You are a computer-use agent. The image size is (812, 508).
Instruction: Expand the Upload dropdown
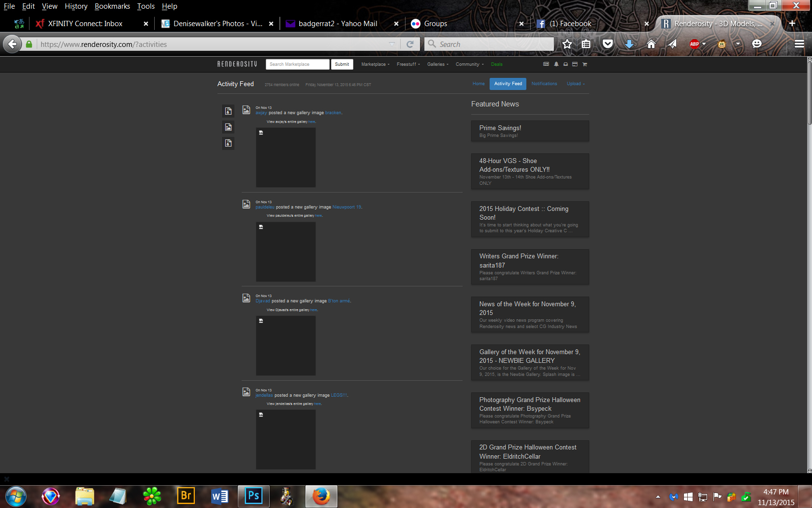576,84
